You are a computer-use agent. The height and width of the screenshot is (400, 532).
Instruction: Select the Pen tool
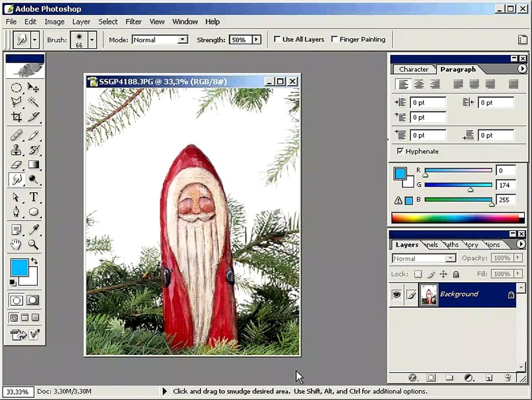pyautogui.click(x=16, y=212)
